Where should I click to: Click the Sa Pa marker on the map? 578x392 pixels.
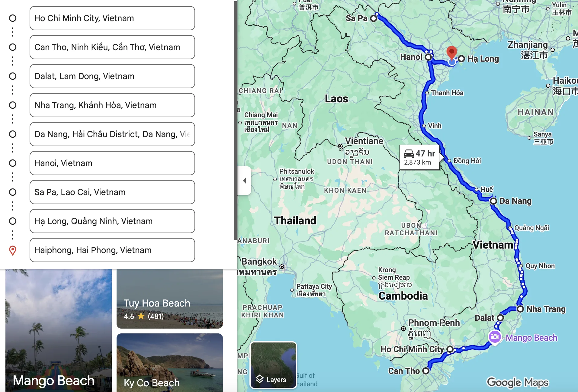[374, 18]
